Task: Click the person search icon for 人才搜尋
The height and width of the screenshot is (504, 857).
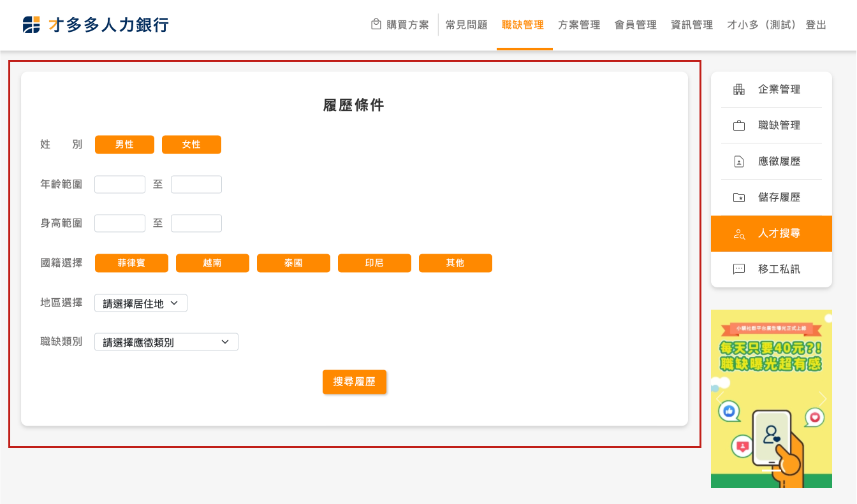Action: click(x=739, y=234)
